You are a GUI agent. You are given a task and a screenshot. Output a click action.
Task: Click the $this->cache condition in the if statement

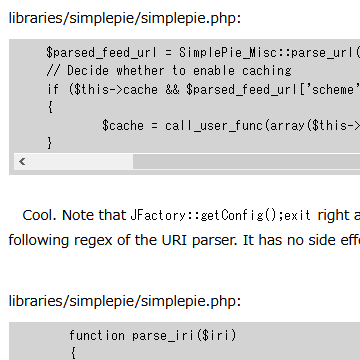[113, 90]
